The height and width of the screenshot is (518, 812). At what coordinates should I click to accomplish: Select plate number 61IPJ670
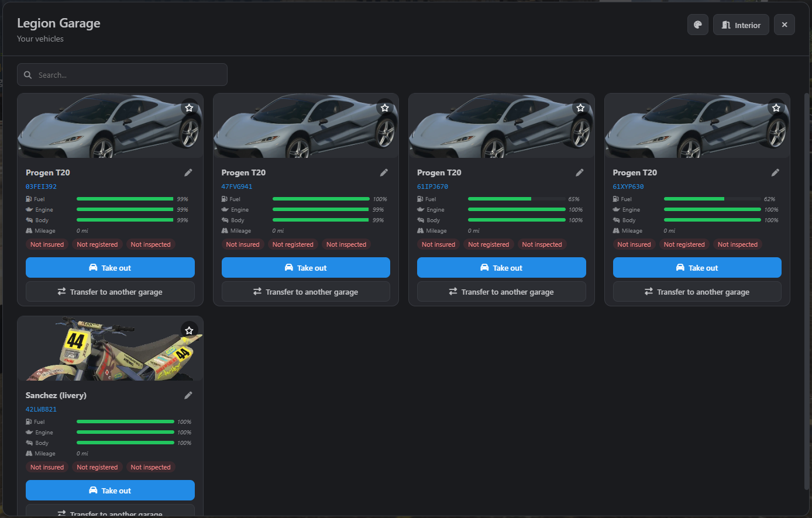pyautogui.click(x=432, y=187)
